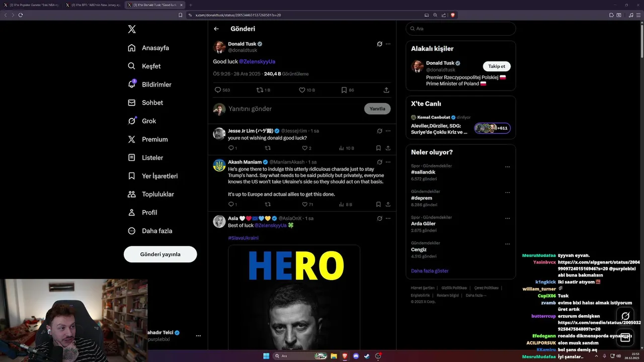Grok icon on Akash Maniam reply
The image size is (644, 362).
point(379,162)
